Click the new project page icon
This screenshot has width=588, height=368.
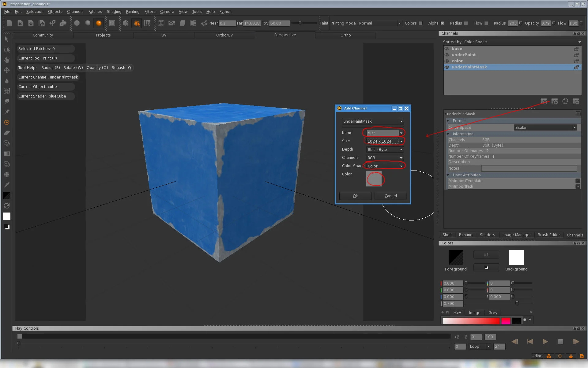pyautogui.click(x=9, y=23)
